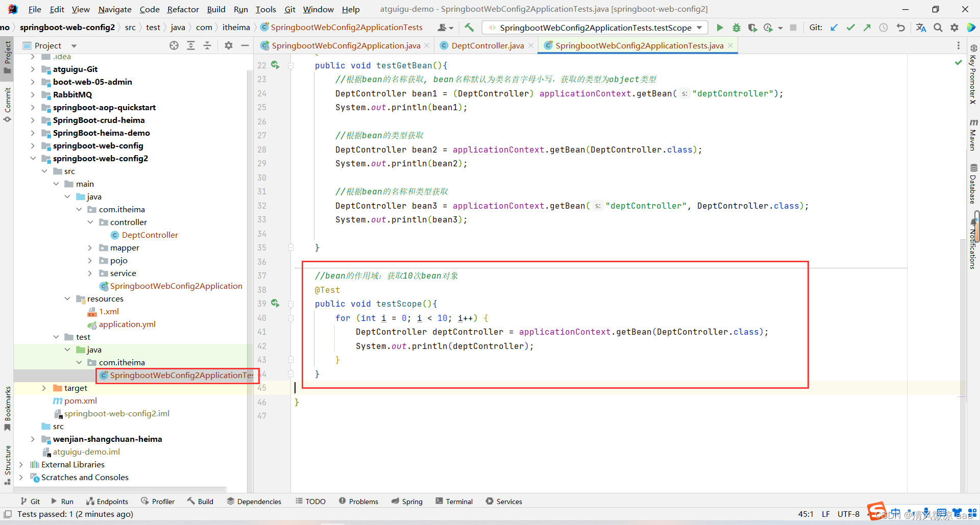Git Update Project blue arrow icon

tap(834, 28)
